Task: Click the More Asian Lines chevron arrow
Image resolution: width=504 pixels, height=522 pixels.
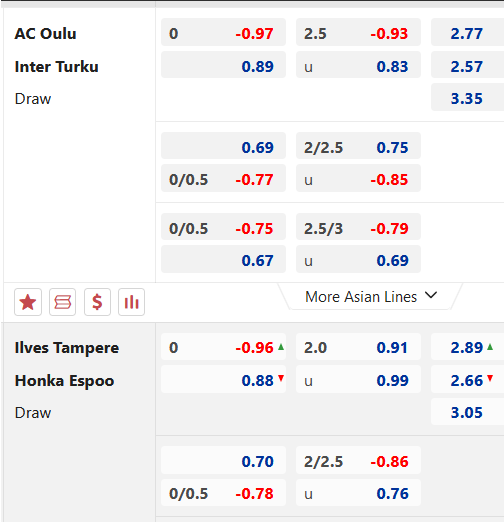Action: 431,295
